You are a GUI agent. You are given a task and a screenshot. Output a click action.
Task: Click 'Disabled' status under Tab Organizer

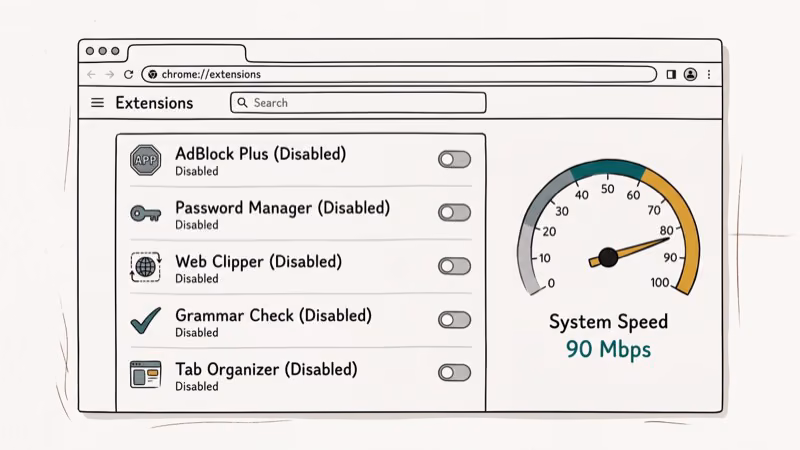[197, 387]
